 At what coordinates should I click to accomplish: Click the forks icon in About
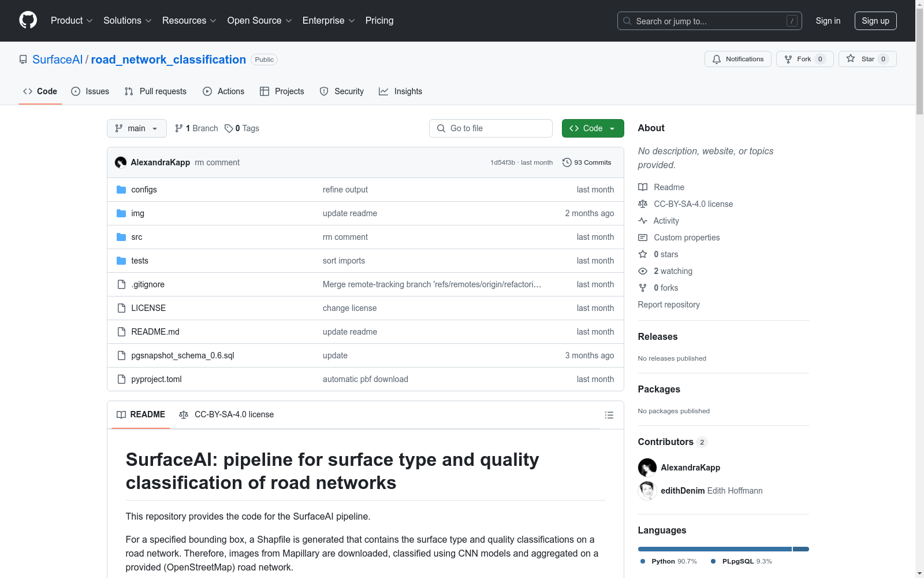pyautogui.click(x=643, y=288)
